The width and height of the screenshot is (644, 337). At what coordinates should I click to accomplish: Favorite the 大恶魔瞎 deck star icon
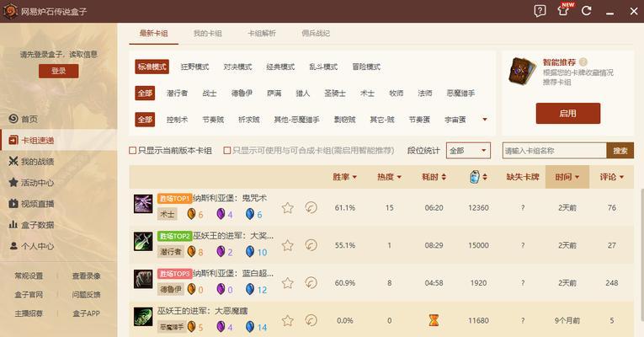(288, 320)
